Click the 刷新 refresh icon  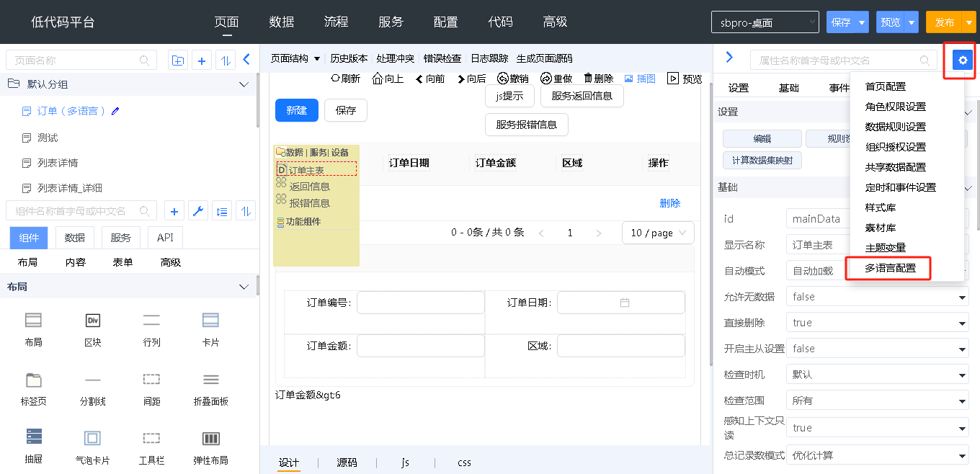[x=335, y=79]
